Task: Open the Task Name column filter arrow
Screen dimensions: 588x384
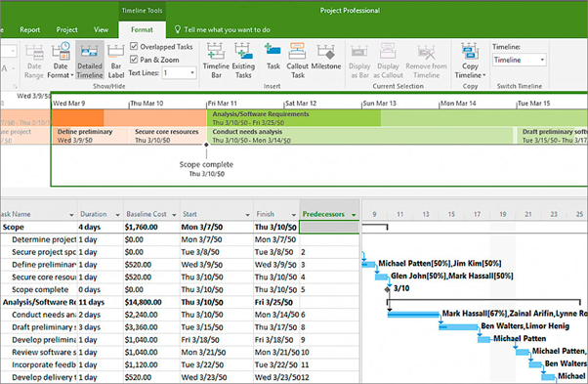Action: pyautogui.click(x=71, y=215)
